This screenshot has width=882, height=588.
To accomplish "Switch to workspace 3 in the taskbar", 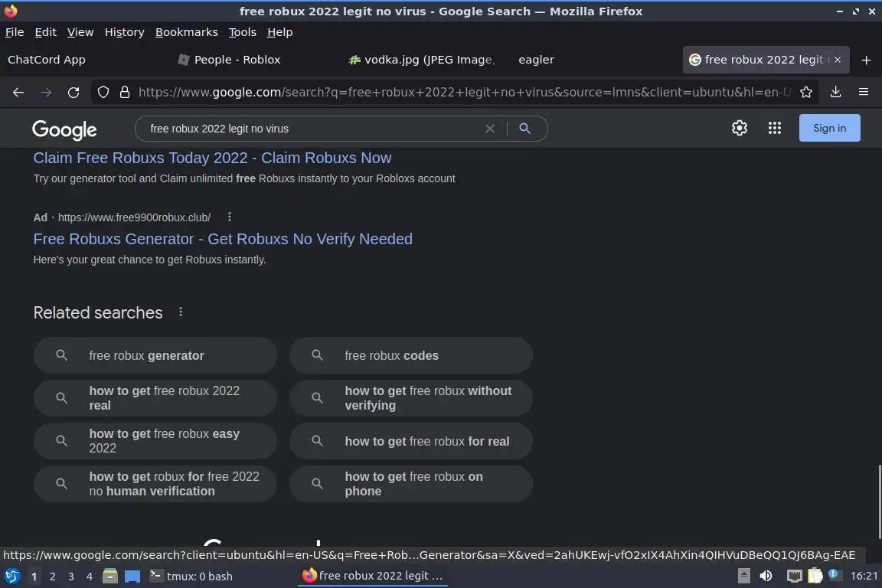I will tap(71, 577).
